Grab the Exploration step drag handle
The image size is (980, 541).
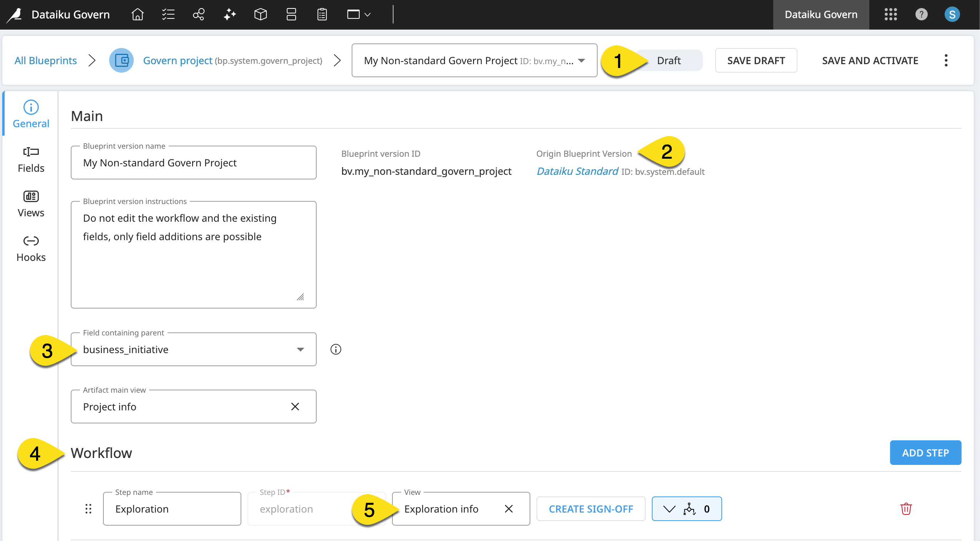pos(88,509)
